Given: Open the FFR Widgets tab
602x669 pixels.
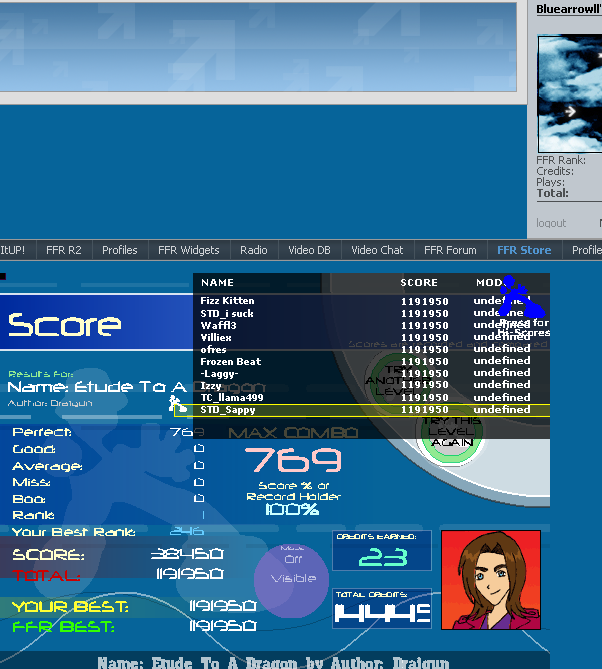Looking at the screenshot, I should [x=188, y=250].
